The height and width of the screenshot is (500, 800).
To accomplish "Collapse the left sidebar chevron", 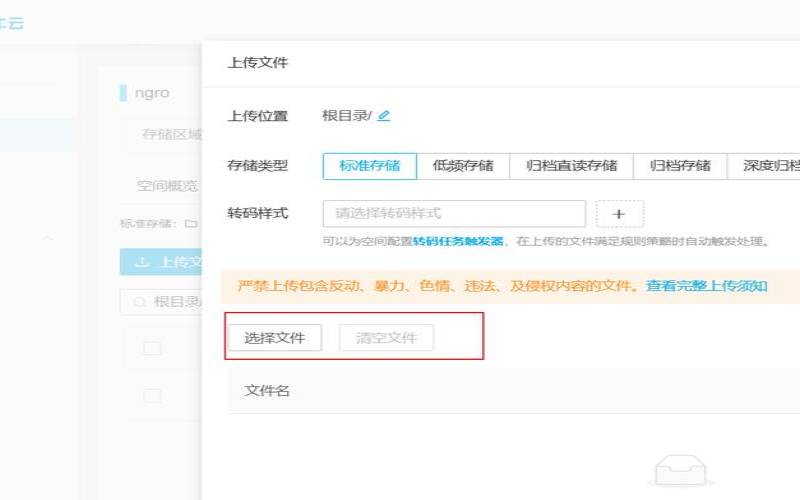I will (47, 238).
